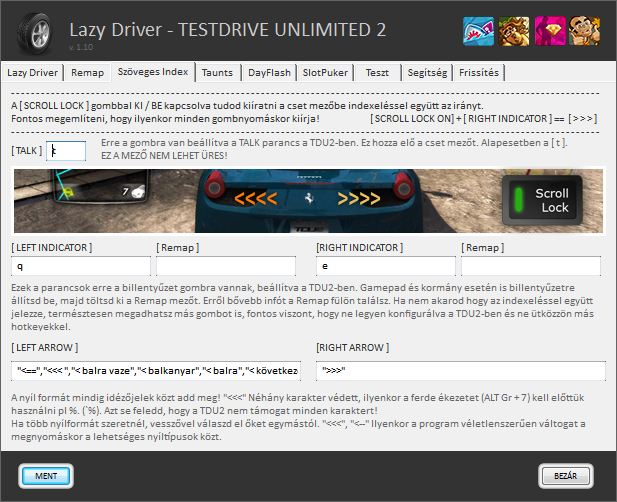The width and height of the screenshot is (617, 502).
Task: Click the Remap field next to LEFT INDICATOR
Action: (x=226, y=266)
